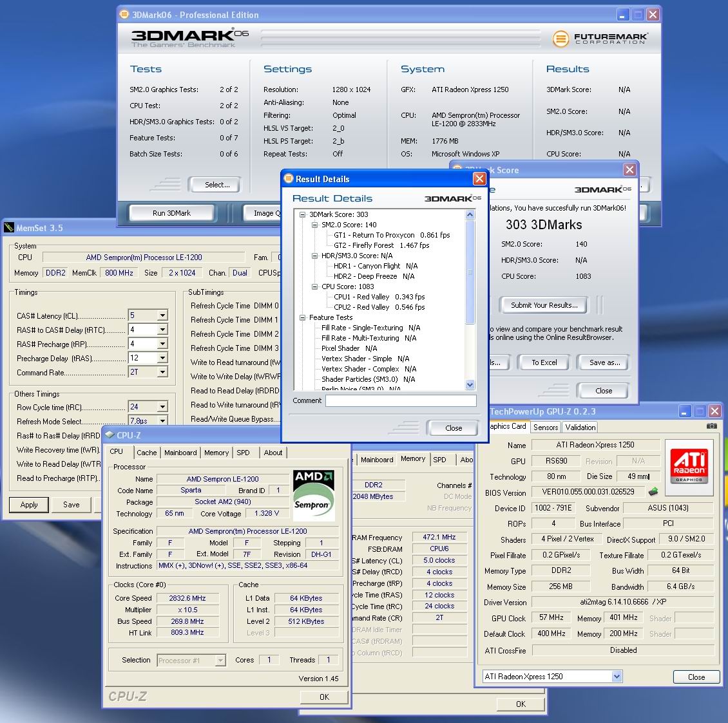Click the Save as... button

pos(604,362)
